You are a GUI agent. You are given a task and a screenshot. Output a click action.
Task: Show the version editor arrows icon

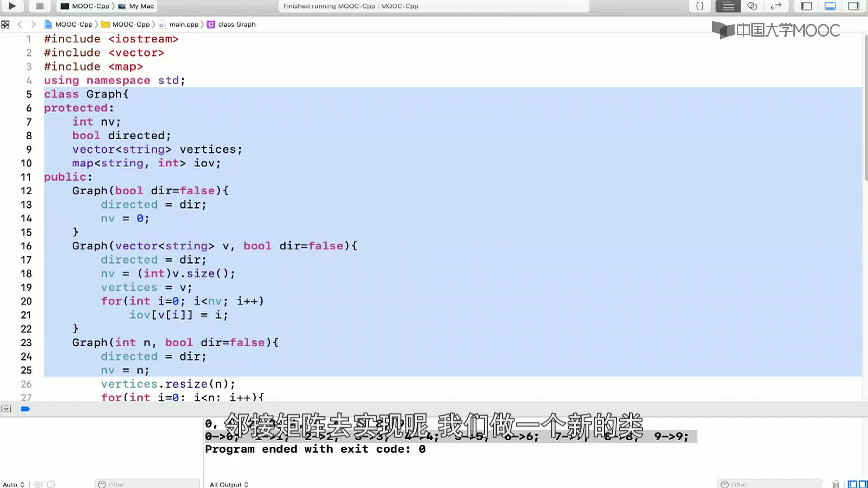point(776,6)
